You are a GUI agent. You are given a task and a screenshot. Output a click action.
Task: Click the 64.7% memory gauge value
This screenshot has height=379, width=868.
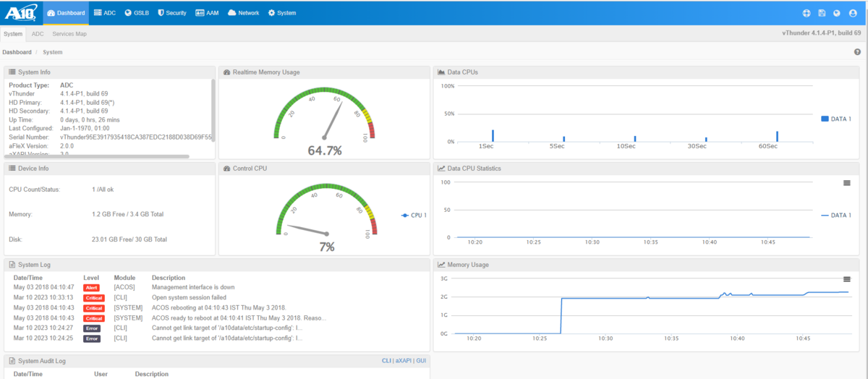click(325, 150)
